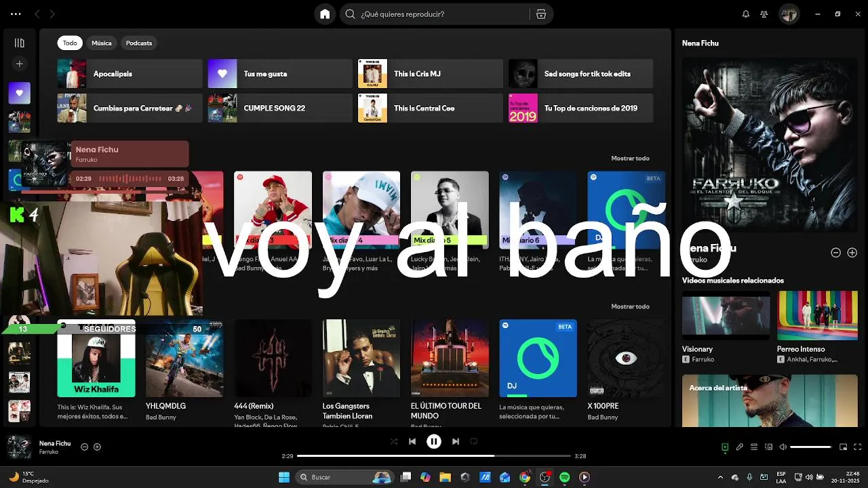Open the This Is Central Cee tile
This screenshot has height=488, width=868.
[431, 108]
